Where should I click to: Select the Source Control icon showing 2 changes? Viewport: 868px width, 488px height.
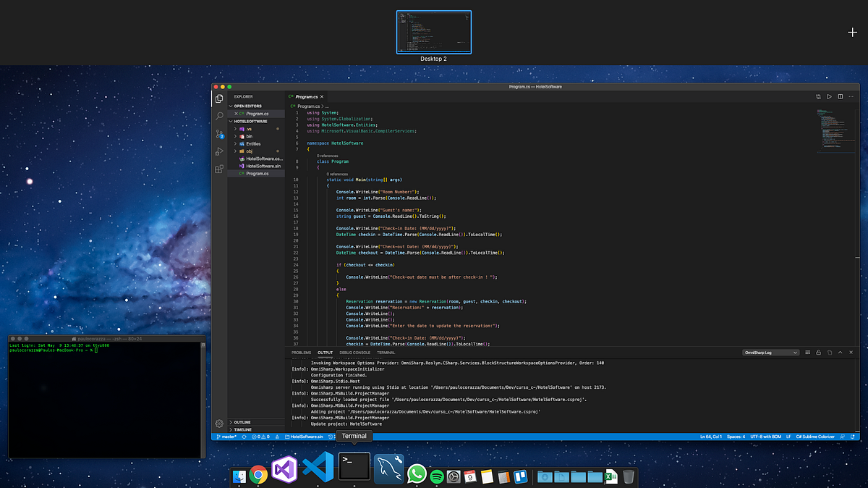coord(218,132)
